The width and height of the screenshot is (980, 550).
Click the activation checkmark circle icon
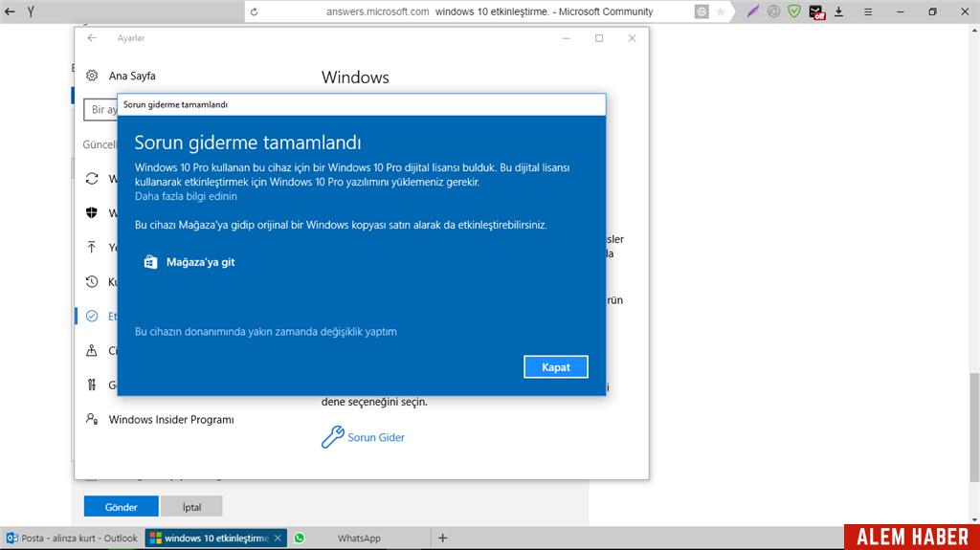pos(92,316)
